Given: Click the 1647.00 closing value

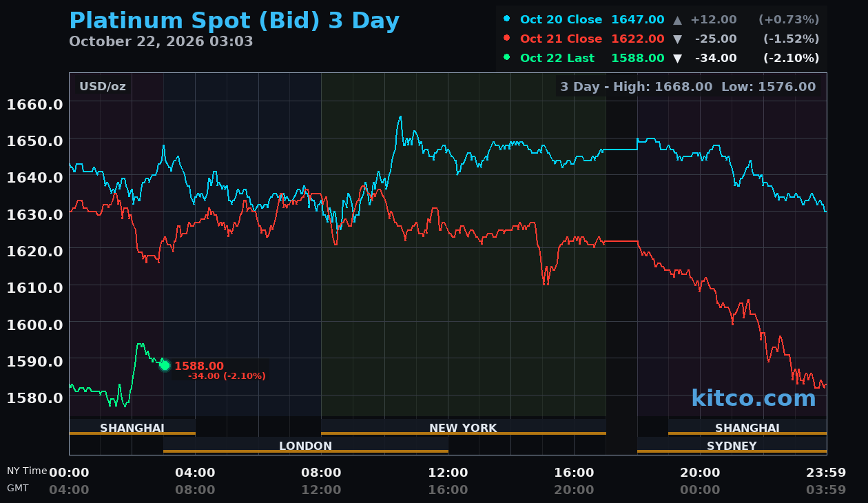Looking at the screenshot, I should click(638, 19).
